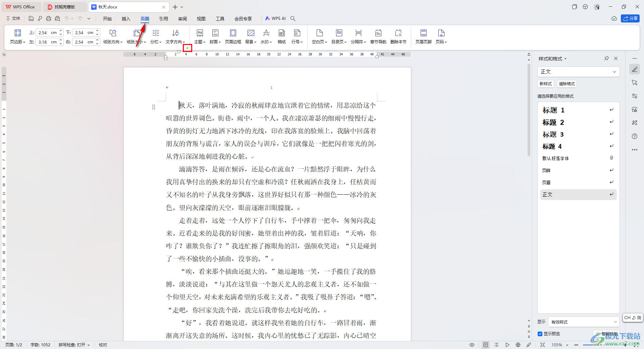Image resolution: width=644 pixels, height=349 pixels.
Task: Open Print Preview from quick toolbar
Action: tap(57, 18)
